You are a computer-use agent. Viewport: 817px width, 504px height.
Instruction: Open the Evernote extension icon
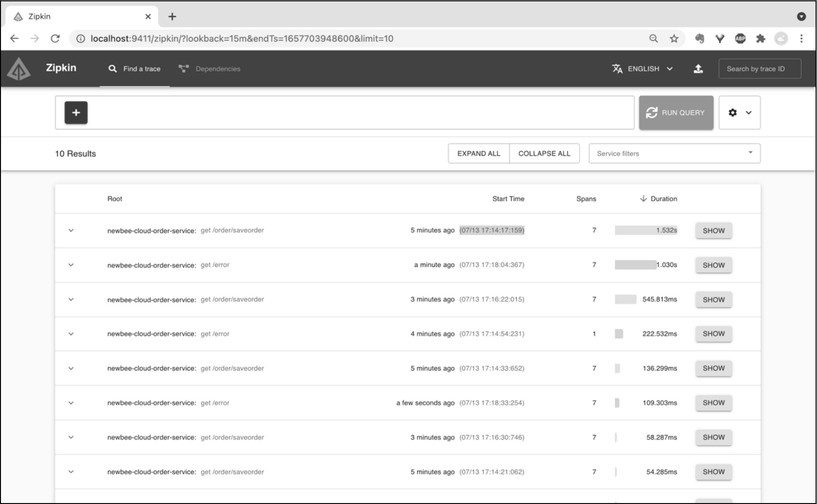[x=699, y=38]
